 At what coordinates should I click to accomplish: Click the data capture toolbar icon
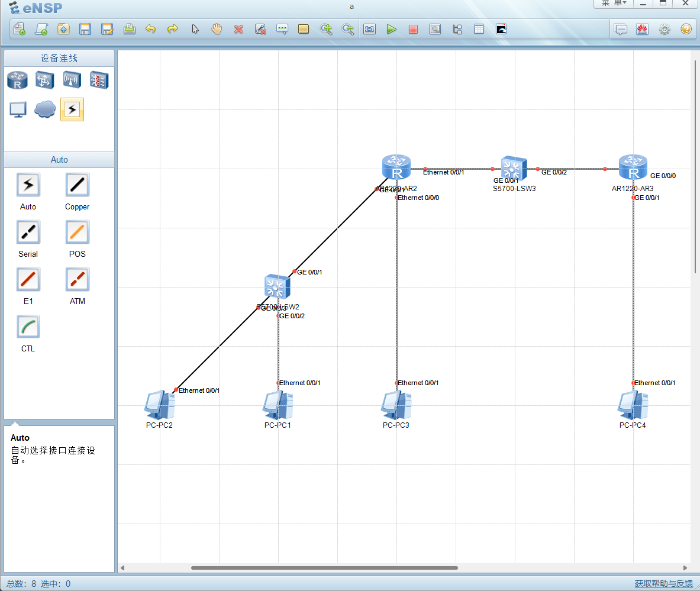coord(436,30)
